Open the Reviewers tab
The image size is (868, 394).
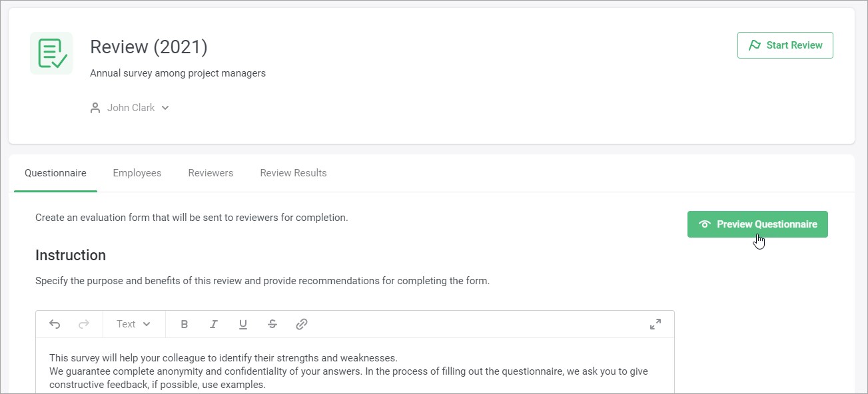pyautogui.click(x=211, y=173)
